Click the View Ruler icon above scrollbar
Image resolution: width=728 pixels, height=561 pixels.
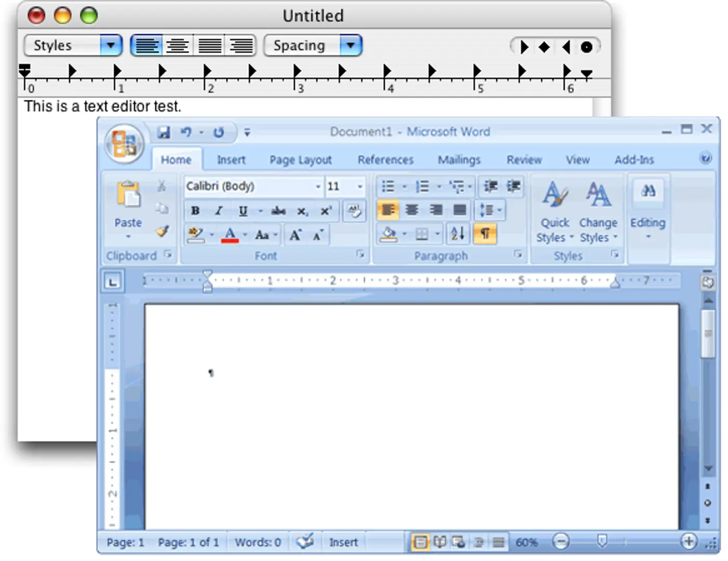(x=707, y=282)
